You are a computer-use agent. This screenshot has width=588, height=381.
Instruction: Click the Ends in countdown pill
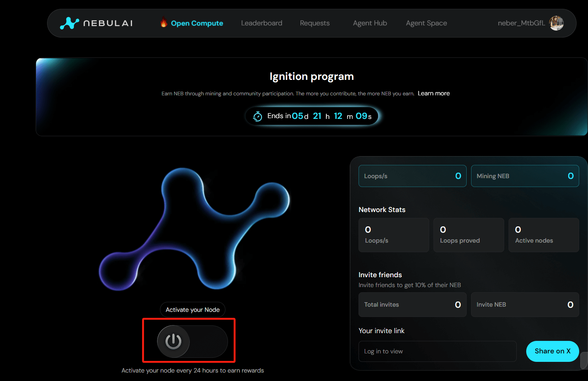coord(312,116)
